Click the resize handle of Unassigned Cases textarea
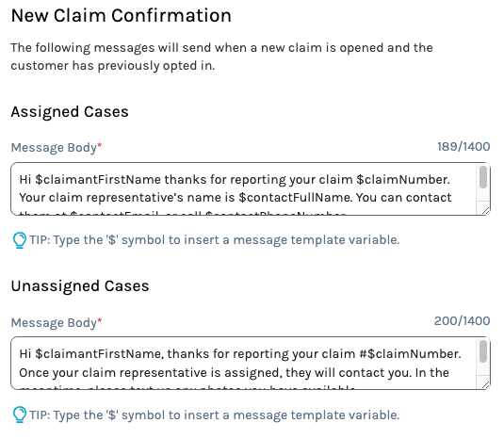 pyautogui.click(x=485, y=384)
